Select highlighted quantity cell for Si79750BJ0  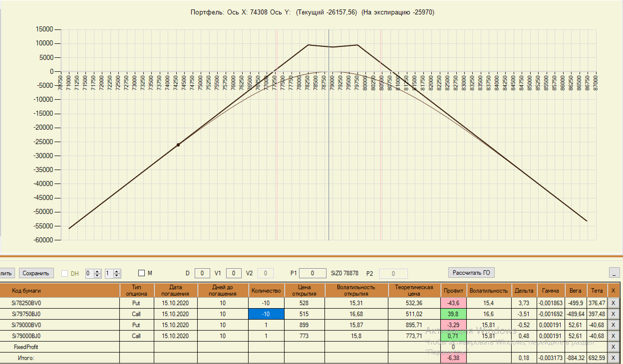pos(266,314)
